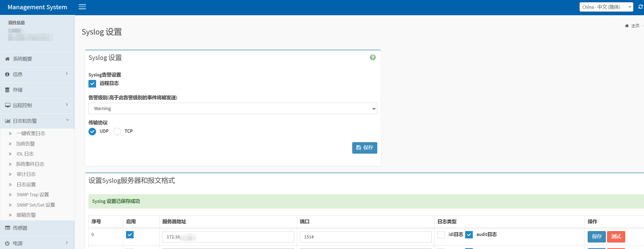Click the 存储 storage icon in sidebar
Viewport: 644px width, 249px height.
(7, 90)
